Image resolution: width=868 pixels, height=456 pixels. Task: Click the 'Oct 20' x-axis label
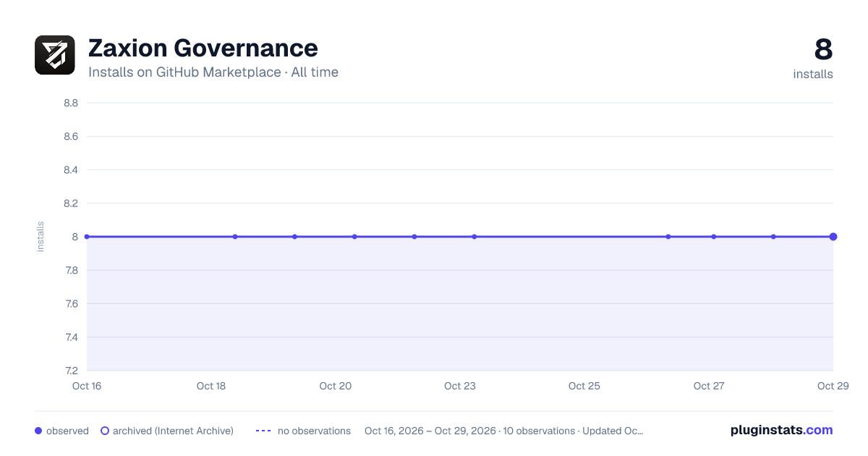pos(336,386)
